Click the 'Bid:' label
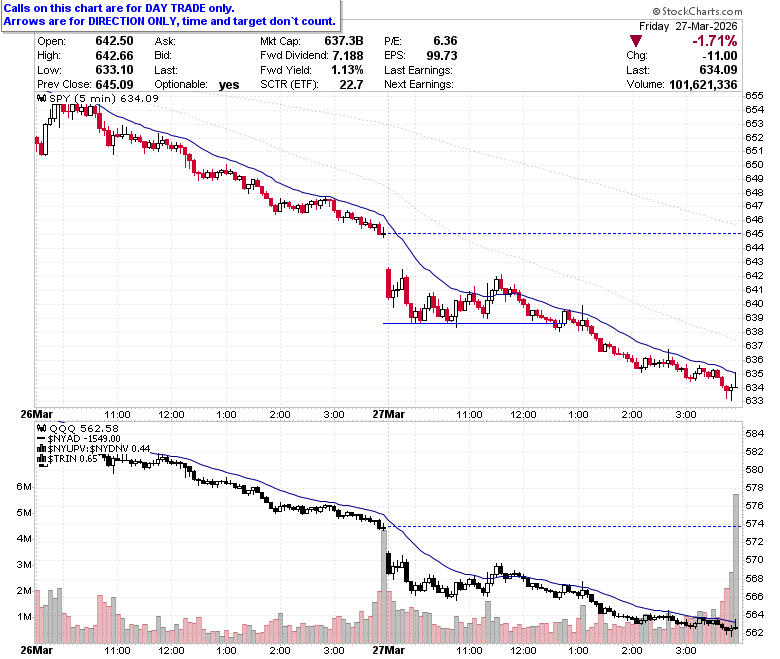780x659 pixels. pyautogui.click(x=163, y=55)
